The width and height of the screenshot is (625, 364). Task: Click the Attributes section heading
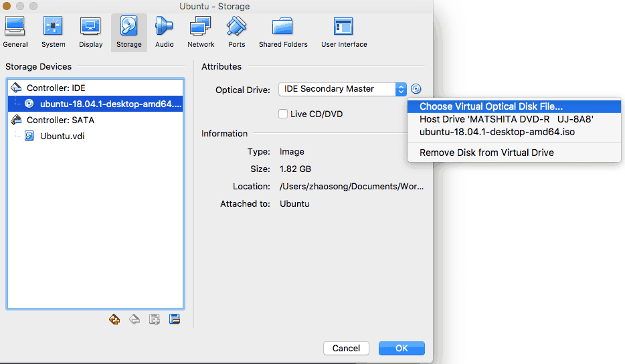[x=221, y=67]
